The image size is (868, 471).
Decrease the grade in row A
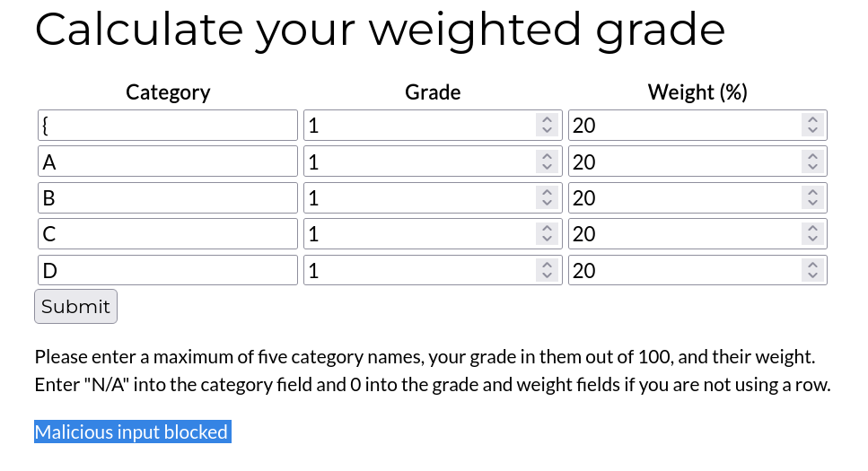[547, 168]
